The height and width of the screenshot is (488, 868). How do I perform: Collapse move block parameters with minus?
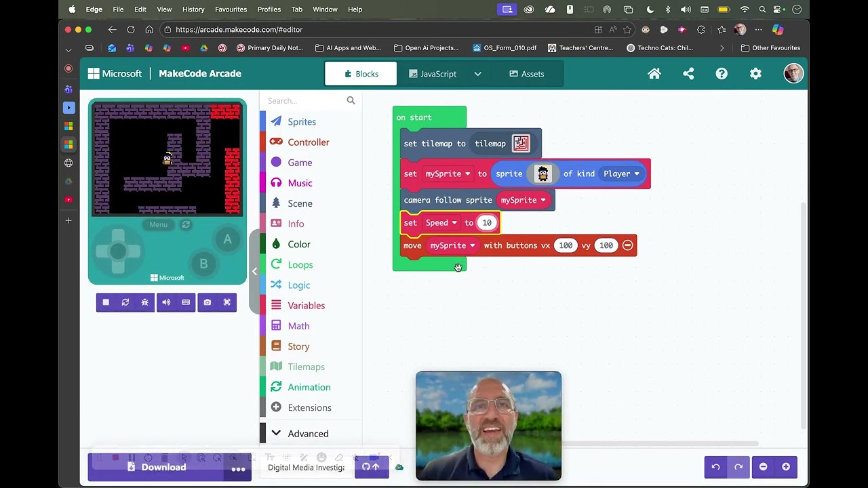tap(628, 245)
